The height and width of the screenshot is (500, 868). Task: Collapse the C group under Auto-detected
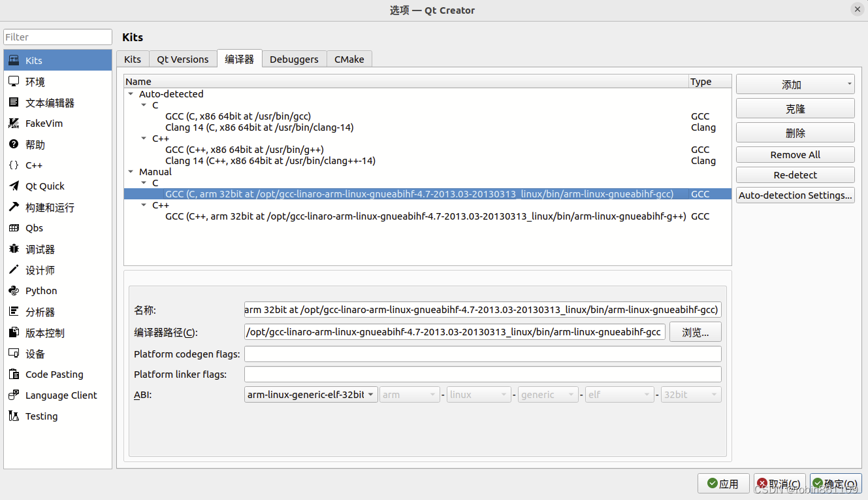coord(144,105)
